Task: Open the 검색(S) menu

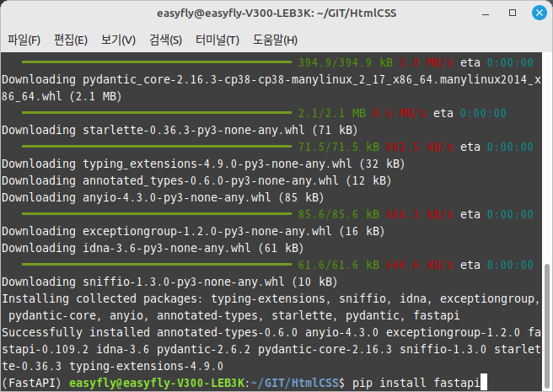Action: [165, 40]
